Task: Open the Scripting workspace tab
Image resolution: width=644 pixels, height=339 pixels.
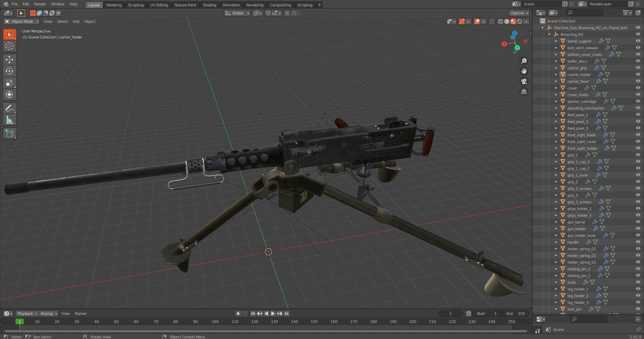Action: click(305, 5)
